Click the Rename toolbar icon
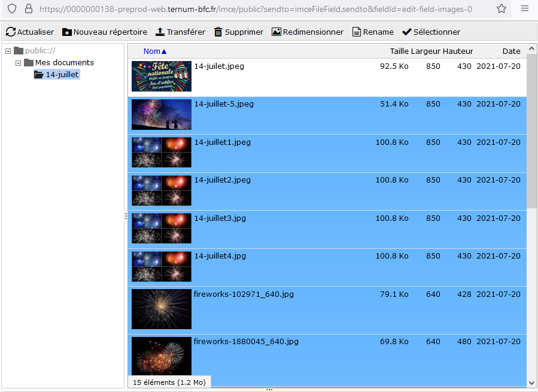Screen dimensions: 538x392 (357, 32)
